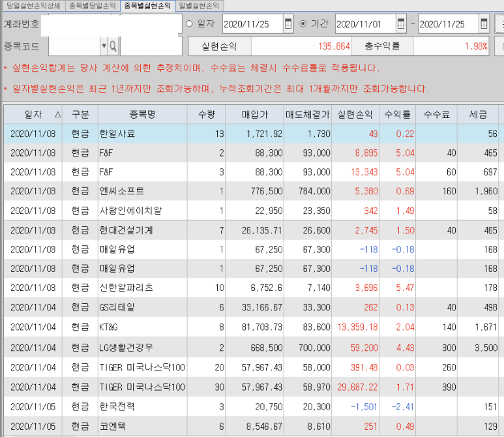Sort by 매도체결가 column header

(308, 115)
